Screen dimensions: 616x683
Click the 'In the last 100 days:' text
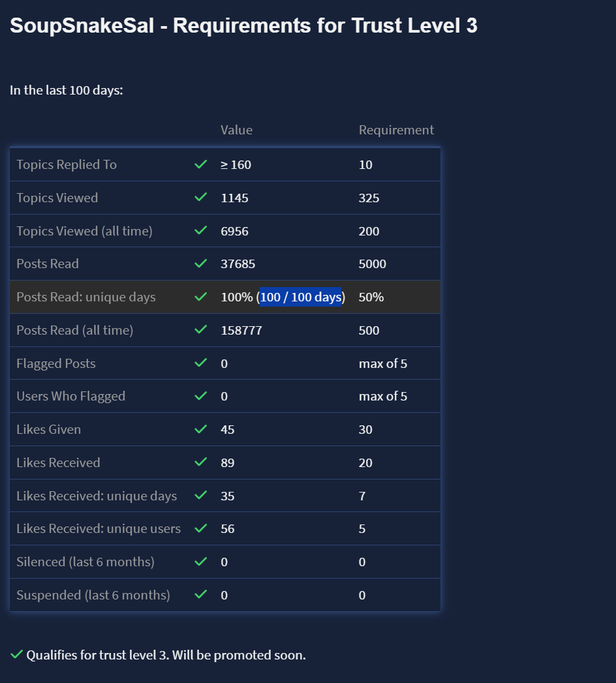coord(67,90)
